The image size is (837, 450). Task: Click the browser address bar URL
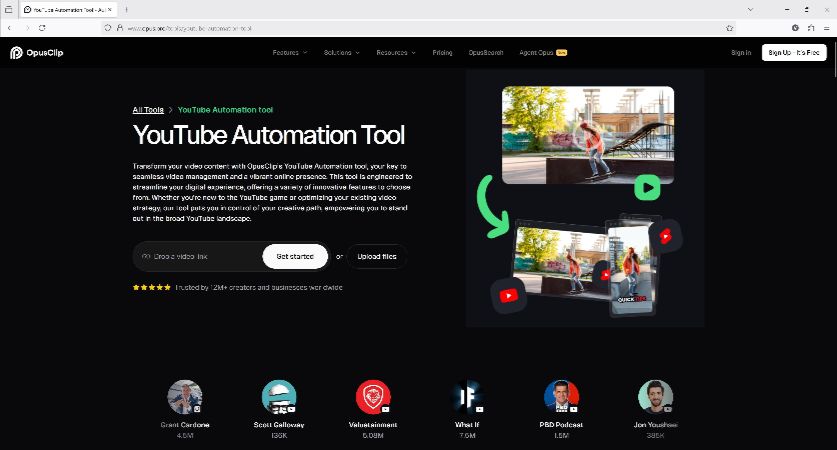(189, 28)
